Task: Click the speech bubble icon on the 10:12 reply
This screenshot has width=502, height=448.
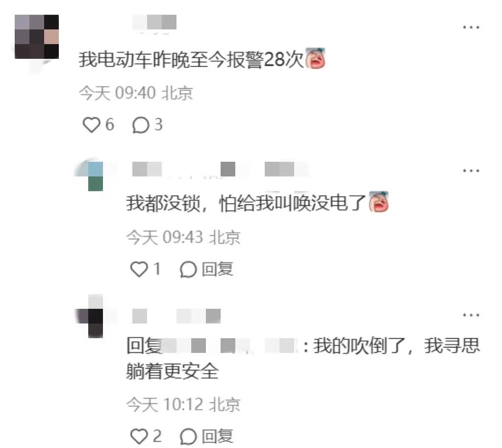Action: (188, 436)
